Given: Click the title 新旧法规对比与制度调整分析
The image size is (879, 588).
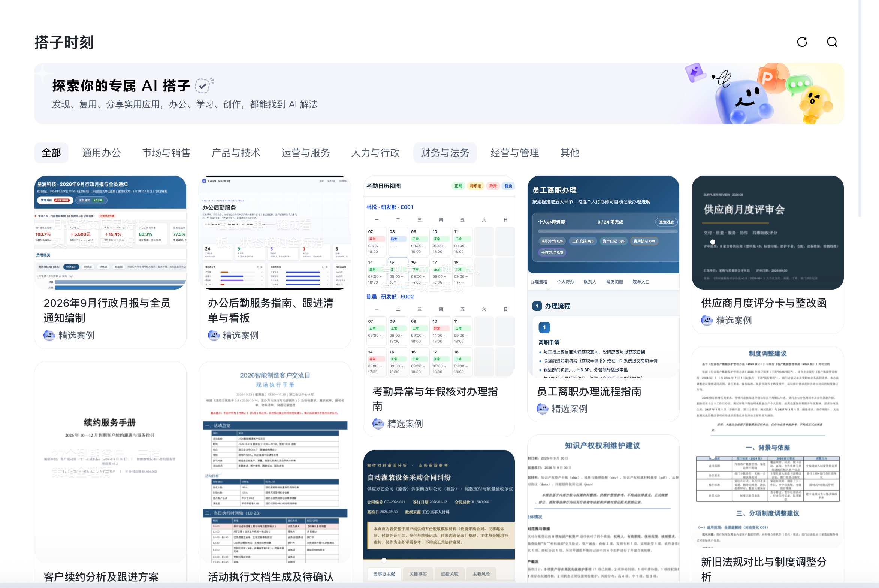Looking at the screenshot, I should pos(764,569).
